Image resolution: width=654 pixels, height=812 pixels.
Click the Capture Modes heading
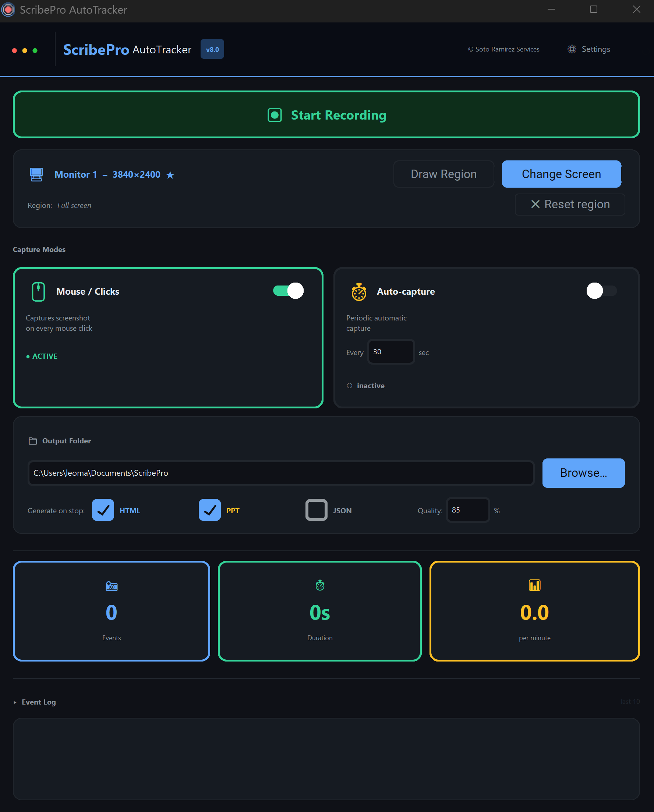(x=39, y=249)
